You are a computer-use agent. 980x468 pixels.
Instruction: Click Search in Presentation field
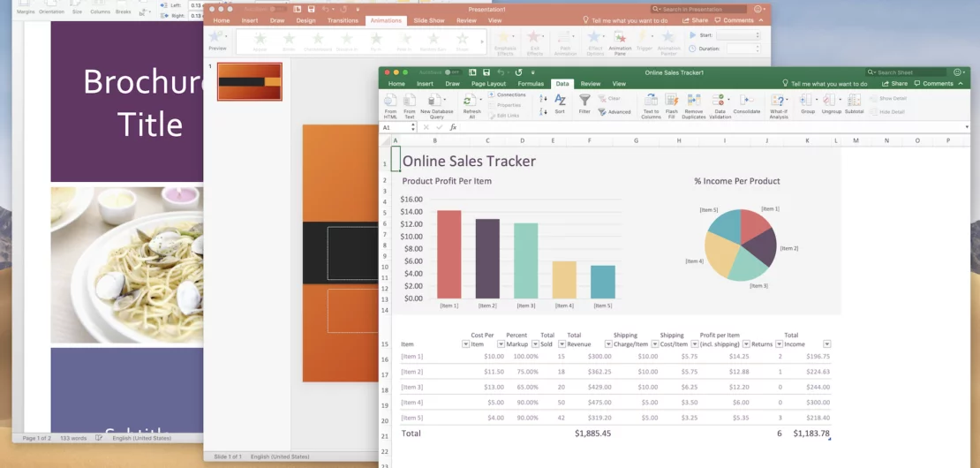pos(698,10)
